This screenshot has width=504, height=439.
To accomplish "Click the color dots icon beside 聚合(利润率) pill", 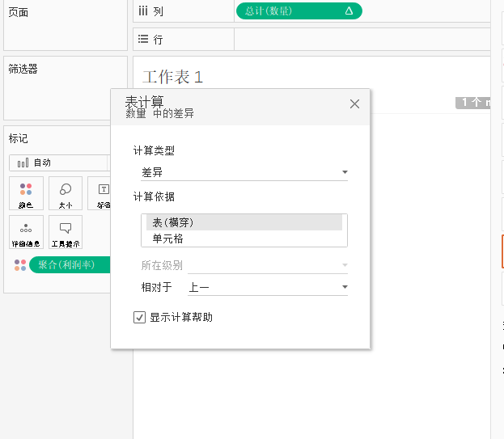I will coord(20,265).
